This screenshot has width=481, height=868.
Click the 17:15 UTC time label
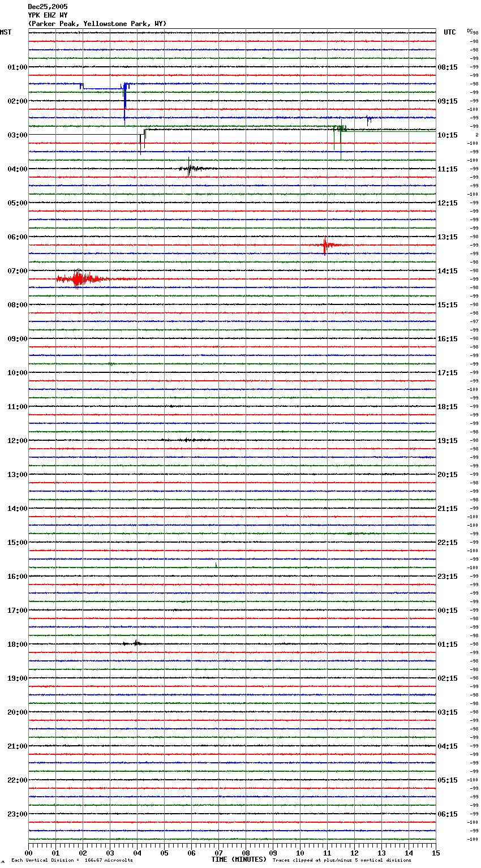[x=448, y=373]
